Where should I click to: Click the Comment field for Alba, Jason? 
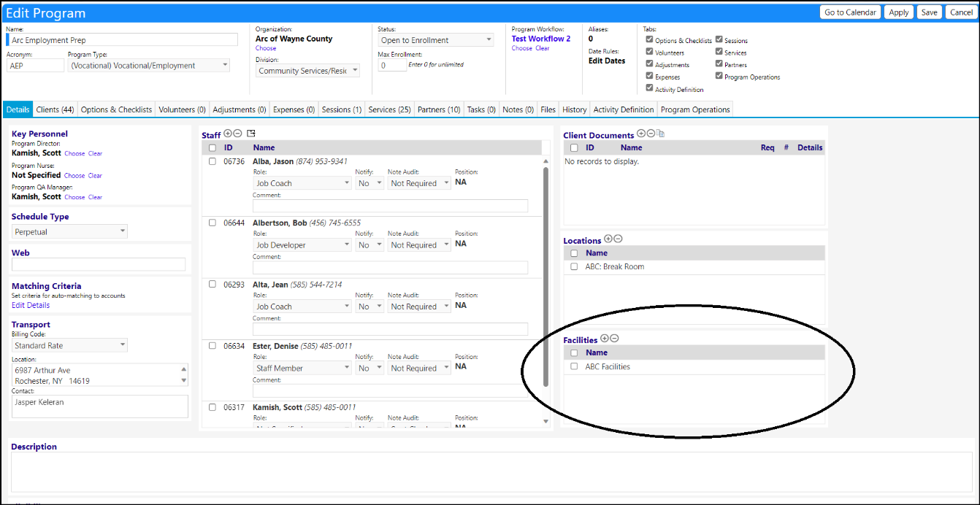tap(390, 206)
